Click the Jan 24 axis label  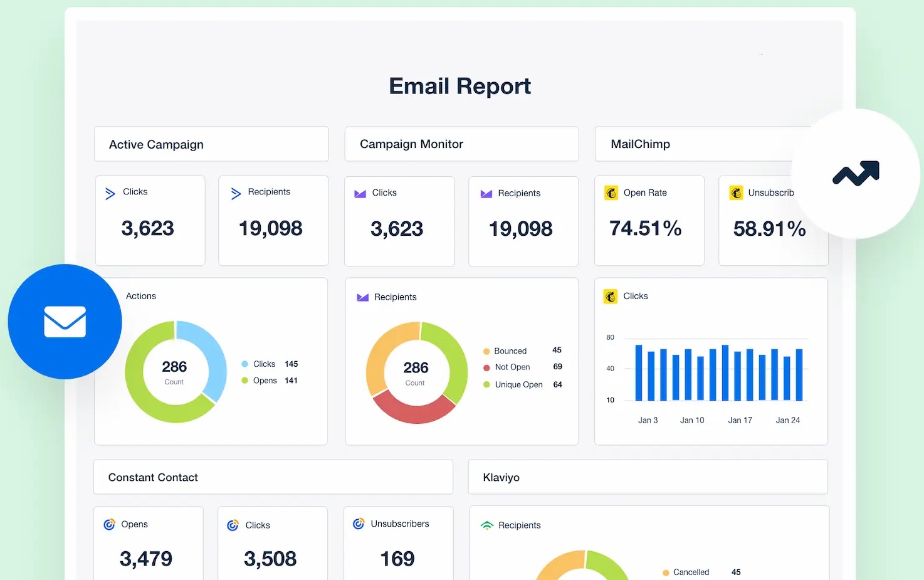click(x=788, y=420)
